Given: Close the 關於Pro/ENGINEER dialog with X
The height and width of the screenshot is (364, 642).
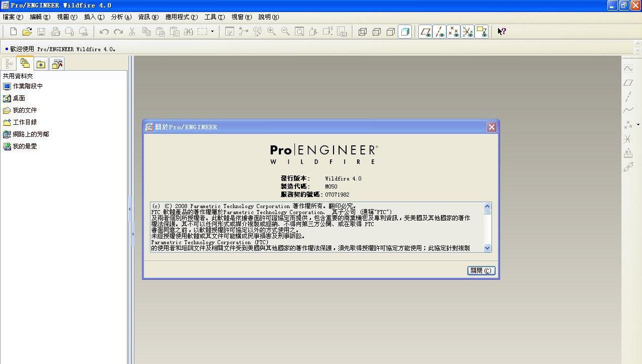Looking at the screenshot, I should coord(492,127).
